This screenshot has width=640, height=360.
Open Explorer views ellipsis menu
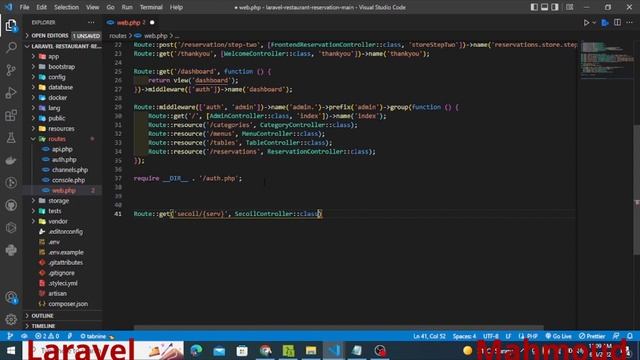point(91,22)
